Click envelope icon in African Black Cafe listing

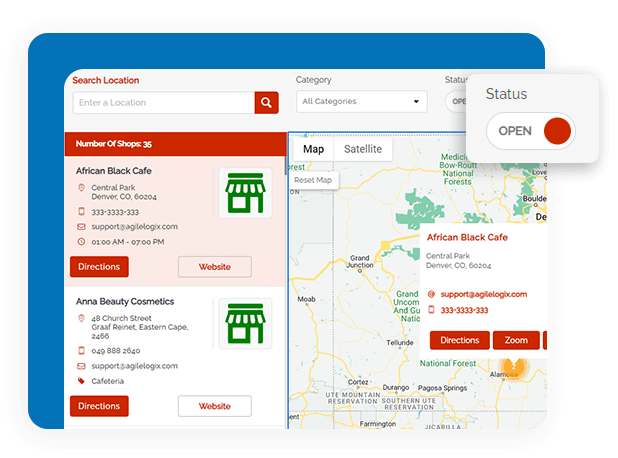81,227
